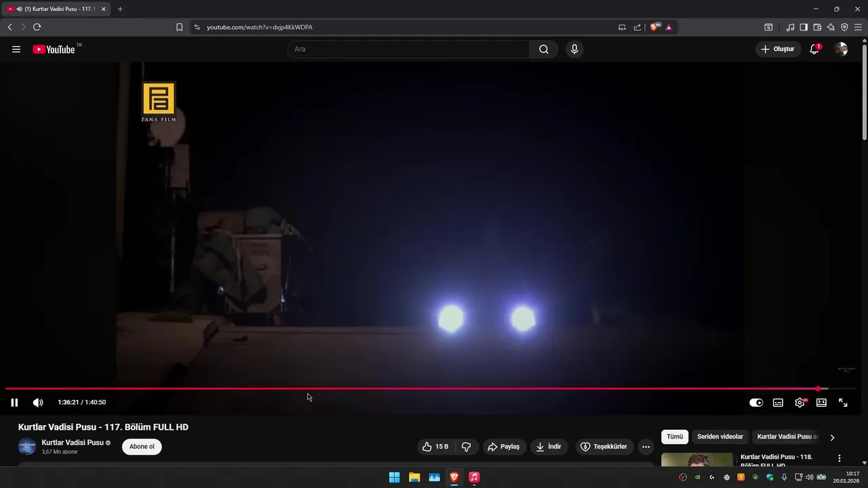Screen dimensions: 868x488
Task: Open the NVIDIA tray icon
Action: click(x=697, y=477)
